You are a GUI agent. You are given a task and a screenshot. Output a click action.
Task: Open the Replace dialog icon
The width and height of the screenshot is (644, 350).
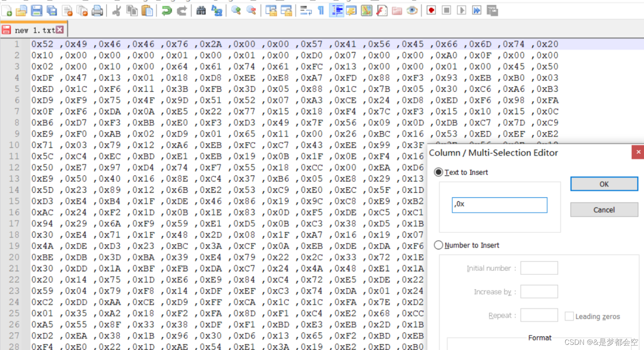click(x=217, y=11)
